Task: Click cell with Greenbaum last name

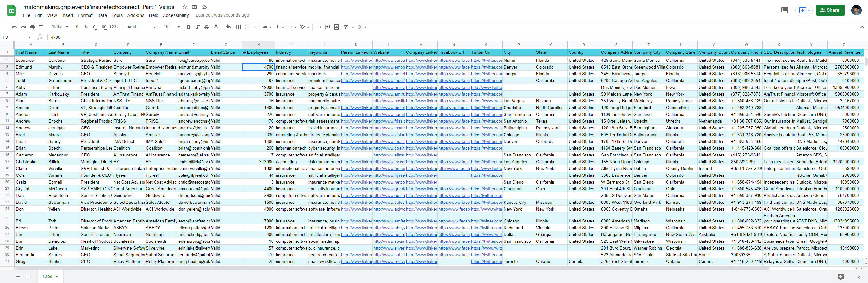Action: click(x=63, y=80)
